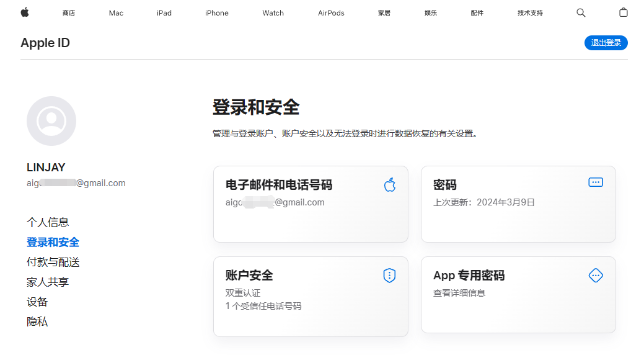The height and width of the screenshot is (355, 644).
Task: Open the Mac navigation item
Action: click(116, 13)
